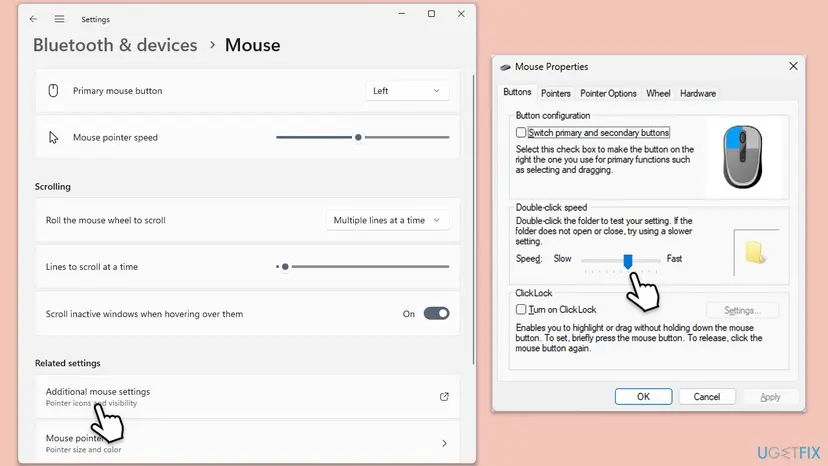Image resolution: width=828 pixels, height=466 pixels.
Task: Click the pointer icon beside Mouse pointer speed
Action: tap(53, 137)
